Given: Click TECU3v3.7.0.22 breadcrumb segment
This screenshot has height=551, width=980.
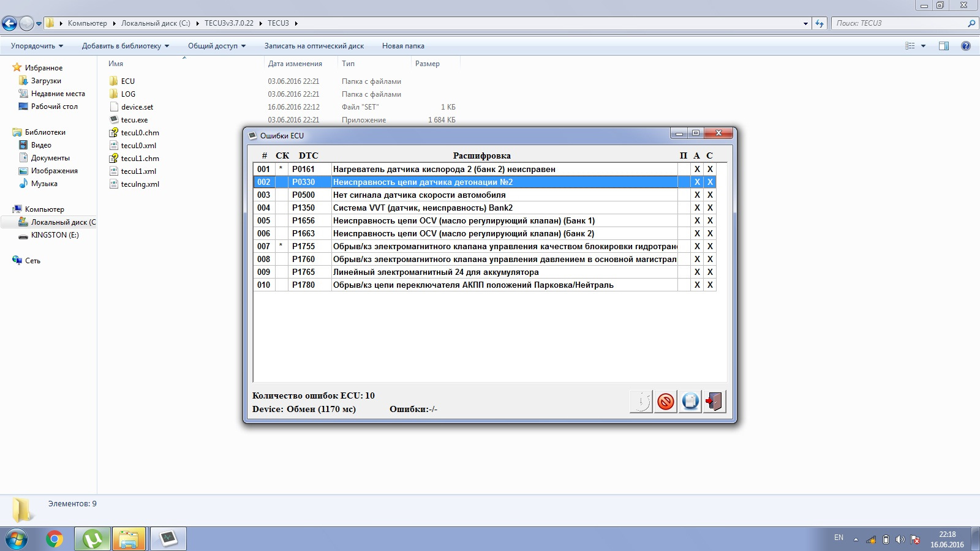Looking at the screenshot, I should 229,23.
